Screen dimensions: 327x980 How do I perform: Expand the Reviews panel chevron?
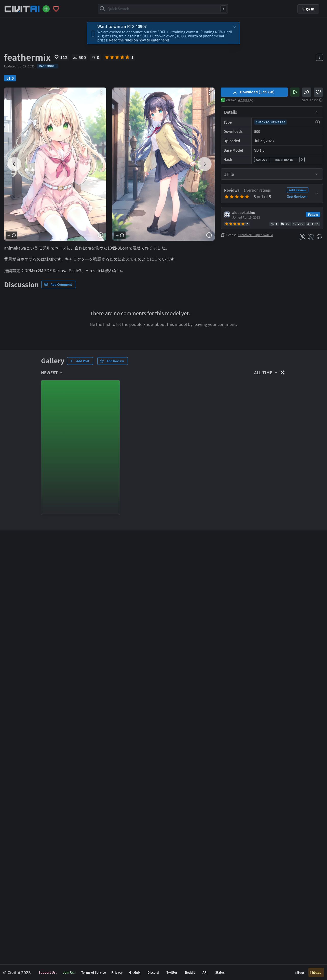click(316, 193)
